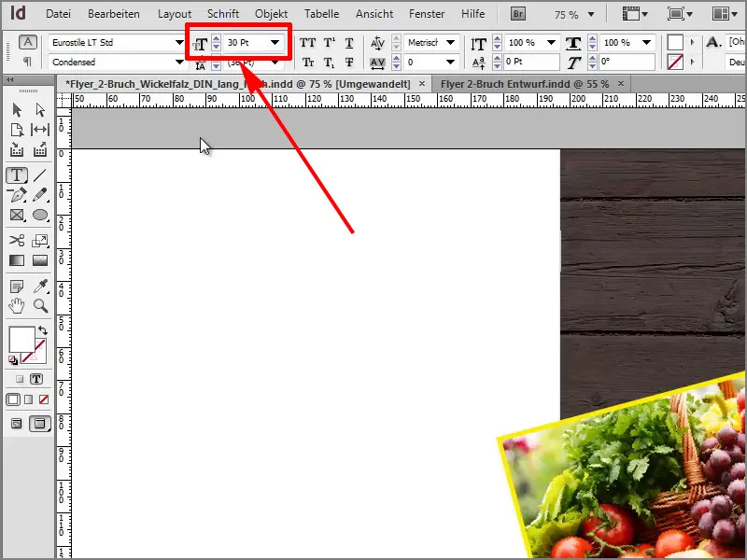Open the (36 Pt) leading dropdown

point(275,63)
